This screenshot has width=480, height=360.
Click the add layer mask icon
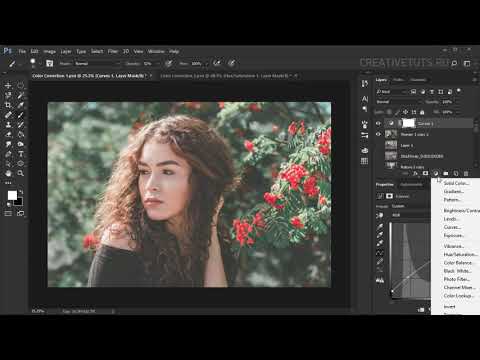coord(425,174)
